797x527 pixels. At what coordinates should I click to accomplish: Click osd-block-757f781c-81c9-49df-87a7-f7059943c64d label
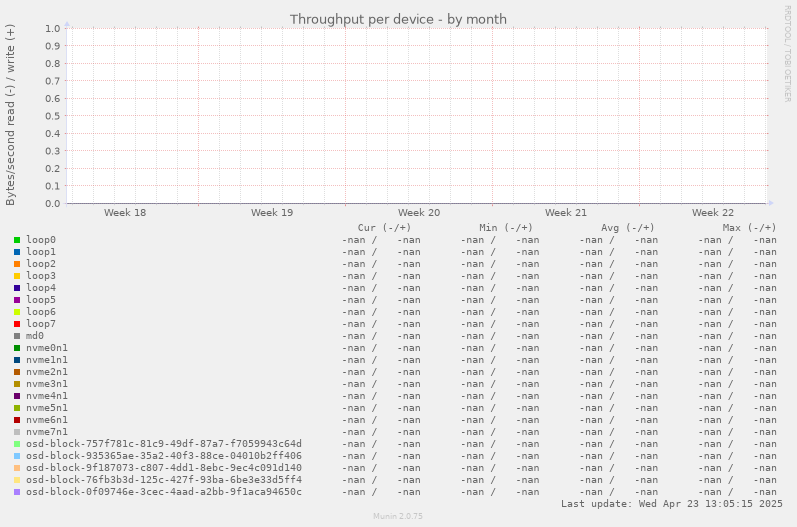tap(164, 444)
